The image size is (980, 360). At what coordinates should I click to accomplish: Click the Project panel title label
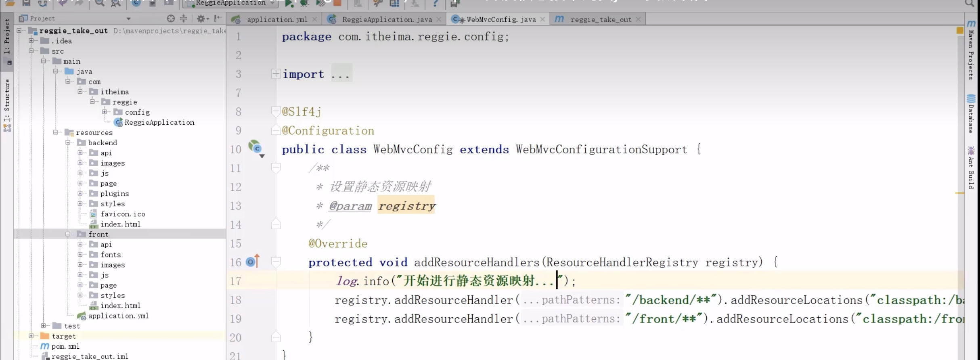coord(42,19)
